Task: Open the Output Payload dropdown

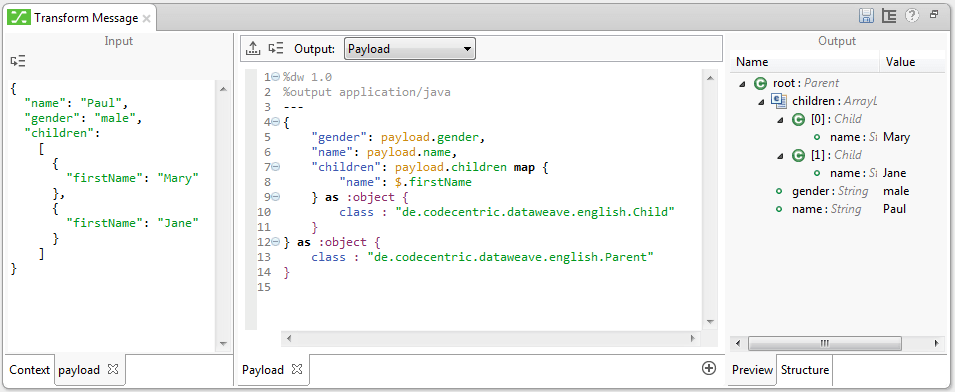Action: (410, 49)
